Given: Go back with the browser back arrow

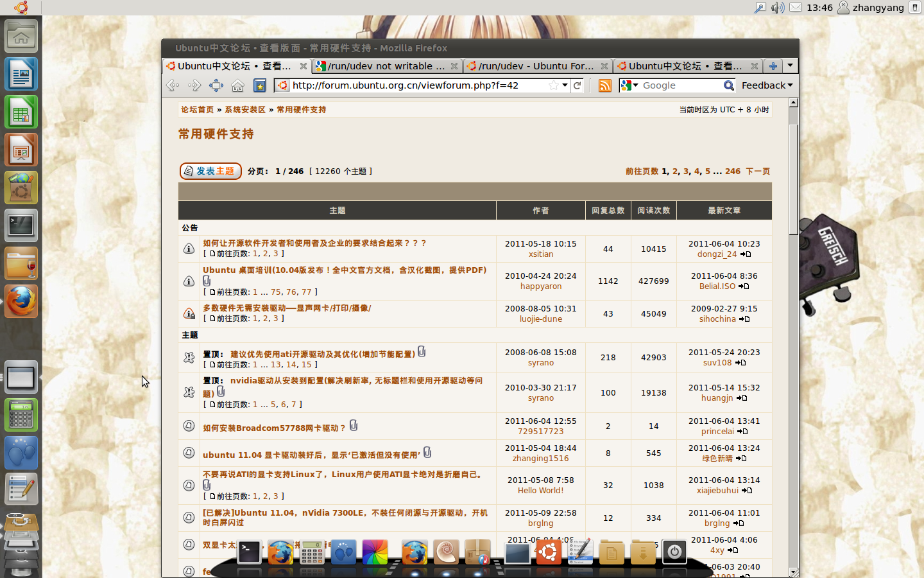Looking at the screenshot, I should [173, 85].
